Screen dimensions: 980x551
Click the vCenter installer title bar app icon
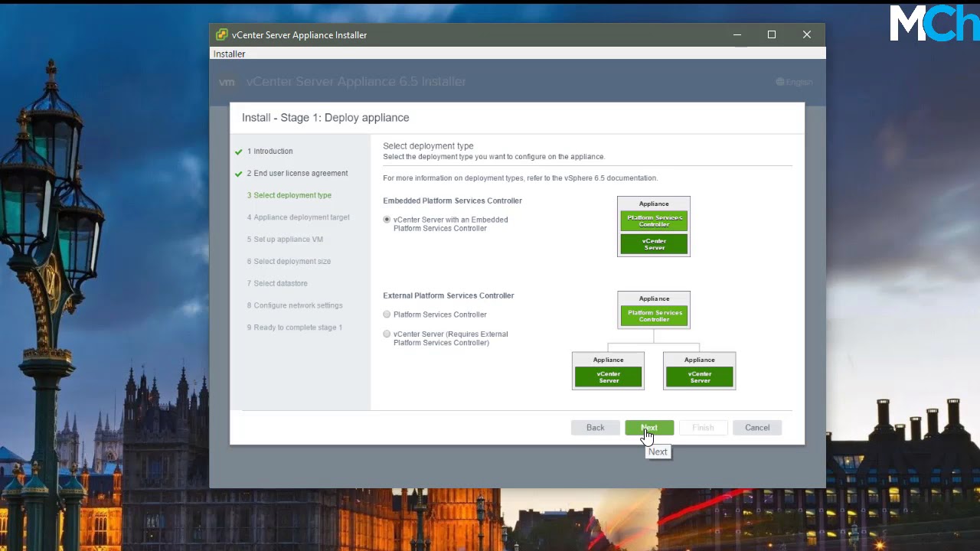point(222,34)
